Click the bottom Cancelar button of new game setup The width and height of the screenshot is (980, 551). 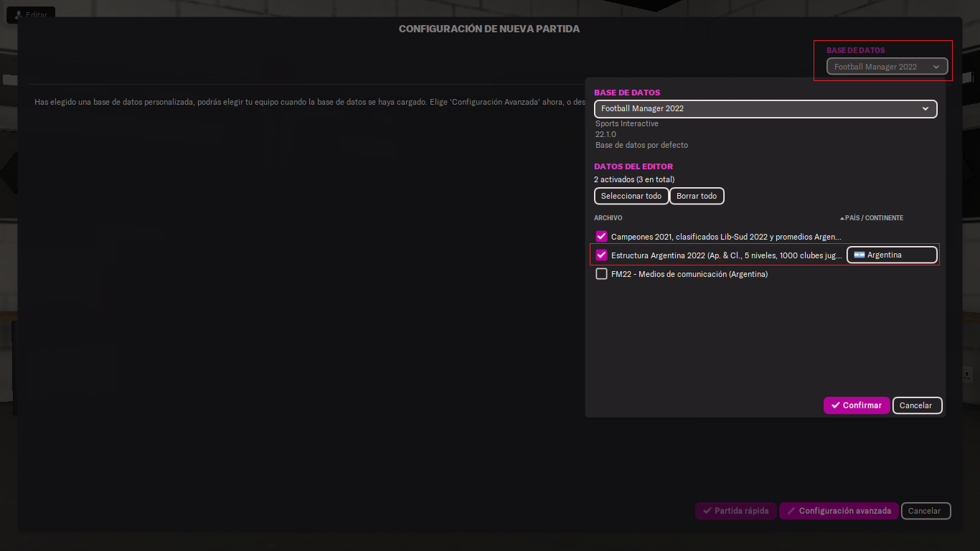(925, 511)
